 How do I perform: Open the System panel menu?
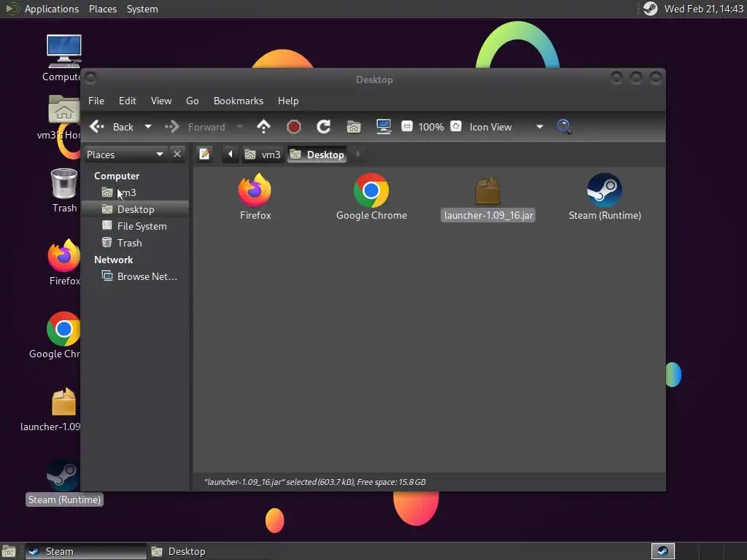[x=142, y=9]
